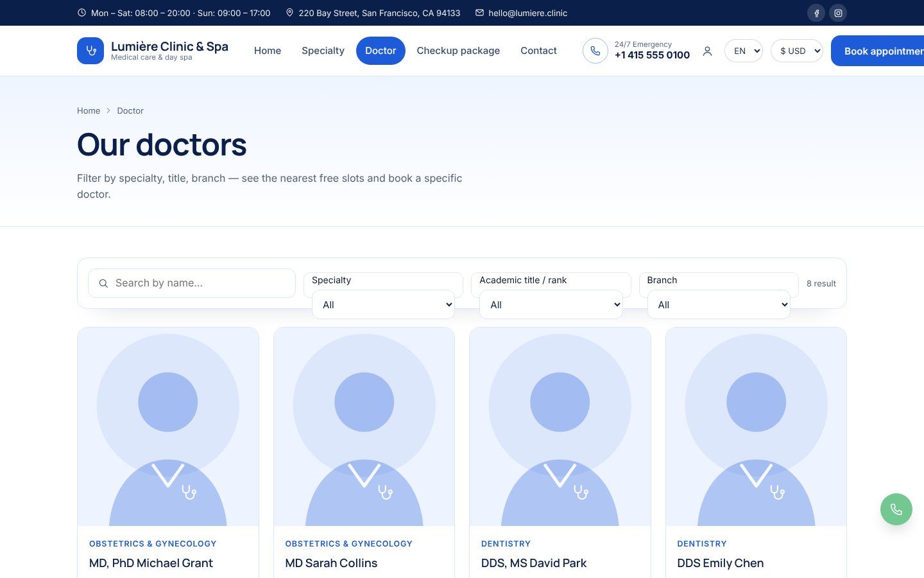Click the Mon – Sat opening hours text
This screenshot has width=924, height=578.
pos(181,13)
